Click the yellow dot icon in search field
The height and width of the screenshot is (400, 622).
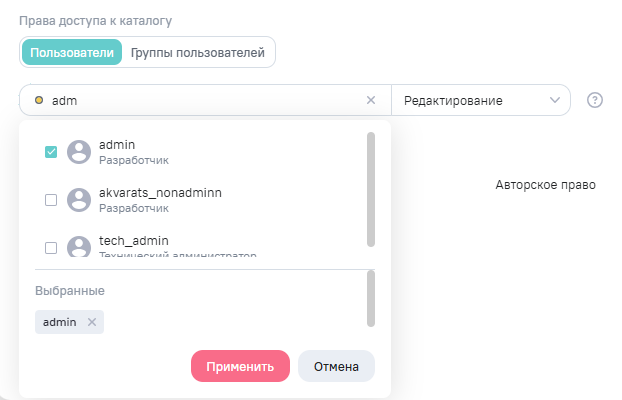38,100
